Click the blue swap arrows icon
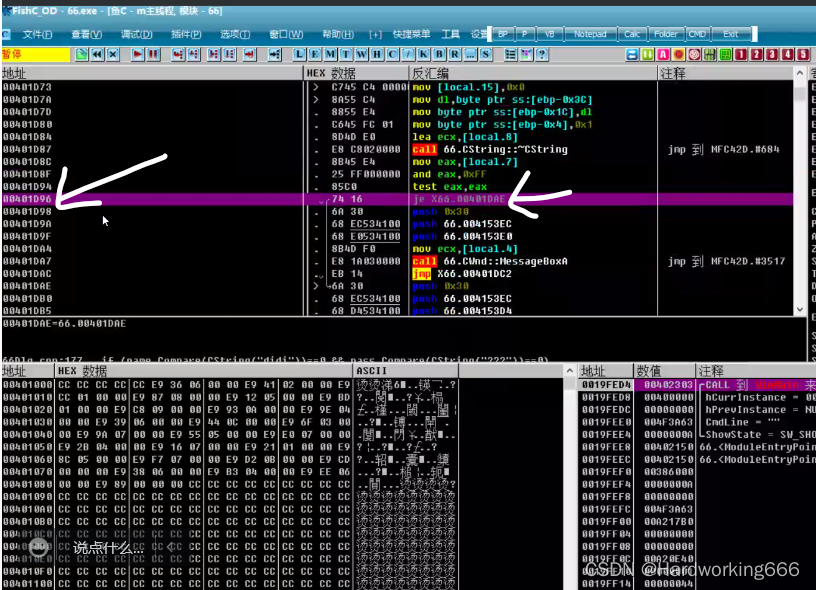This screenshot has width=816, height=590. [632, 55]
